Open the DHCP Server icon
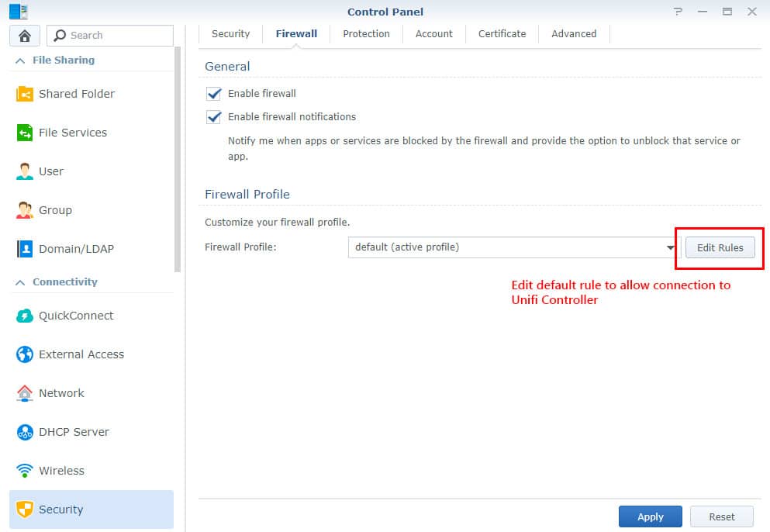 click(25, 432)
